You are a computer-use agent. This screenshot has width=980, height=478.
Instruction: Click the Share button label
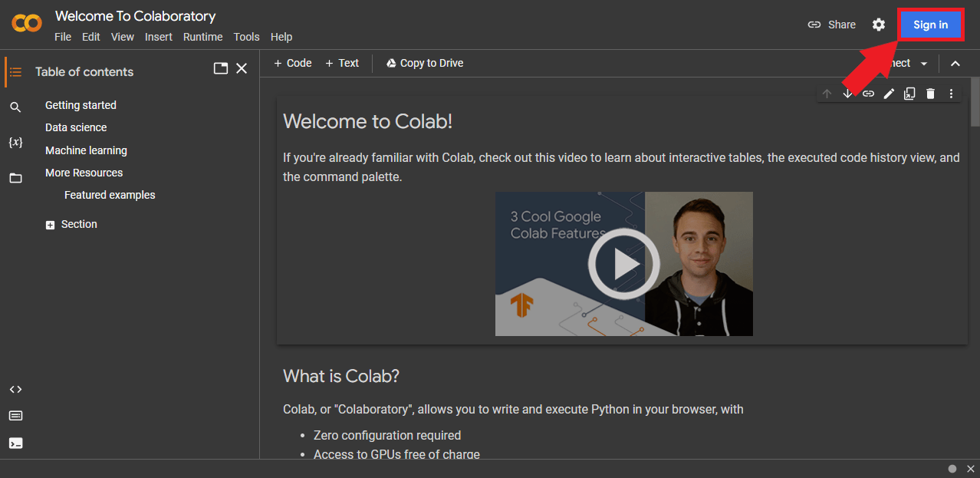pos(842,25)
